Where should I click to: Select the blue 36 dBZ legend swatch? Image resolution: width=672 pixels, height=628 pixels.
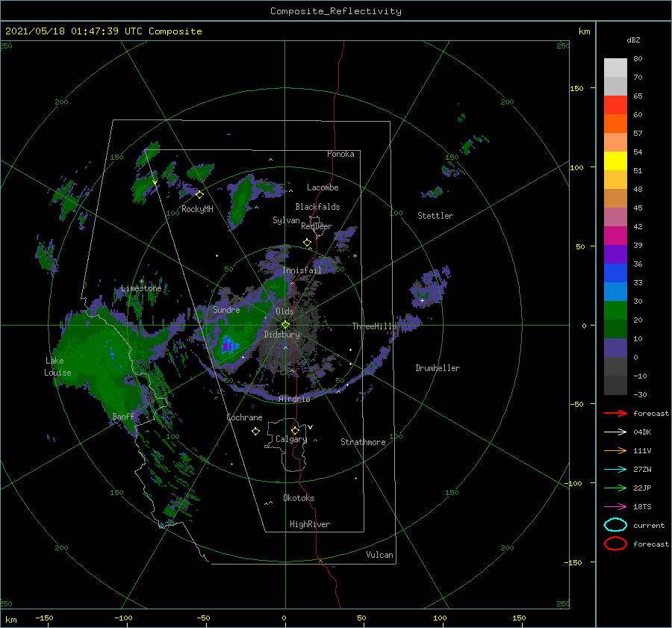click(x=615, y=273)
